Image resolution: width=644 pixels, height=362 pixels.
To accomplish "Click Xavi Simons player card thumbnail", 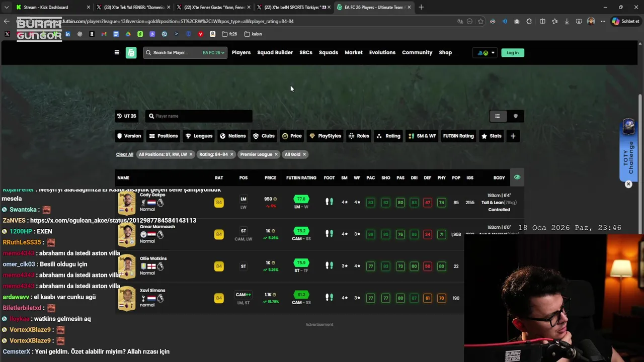I will pos(127,299).
